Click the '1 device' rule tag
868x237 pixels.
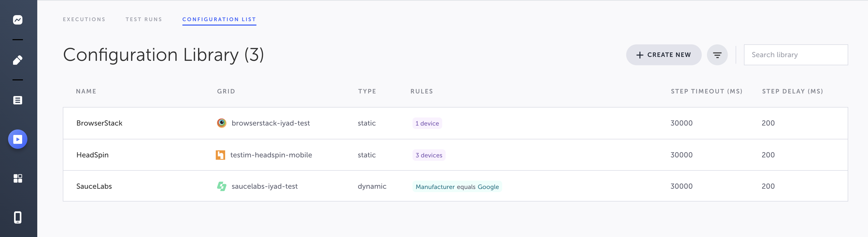tap(427, 123)
